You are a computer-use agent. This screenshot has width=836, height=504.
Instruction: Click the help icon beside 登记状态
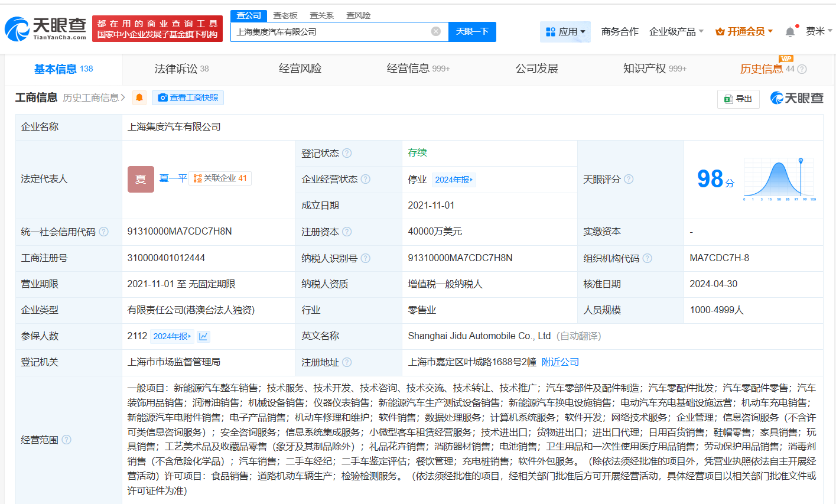pyautogui.click(x=347, y=153)
